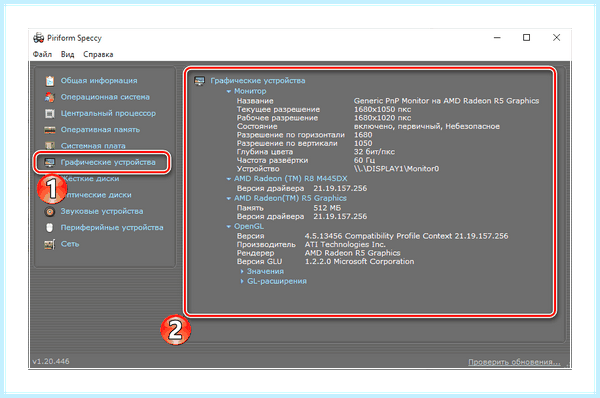Viewport: 600px width, 398px height.
Task: Collapse the Монитор section arrow
Action: point(228,91)
